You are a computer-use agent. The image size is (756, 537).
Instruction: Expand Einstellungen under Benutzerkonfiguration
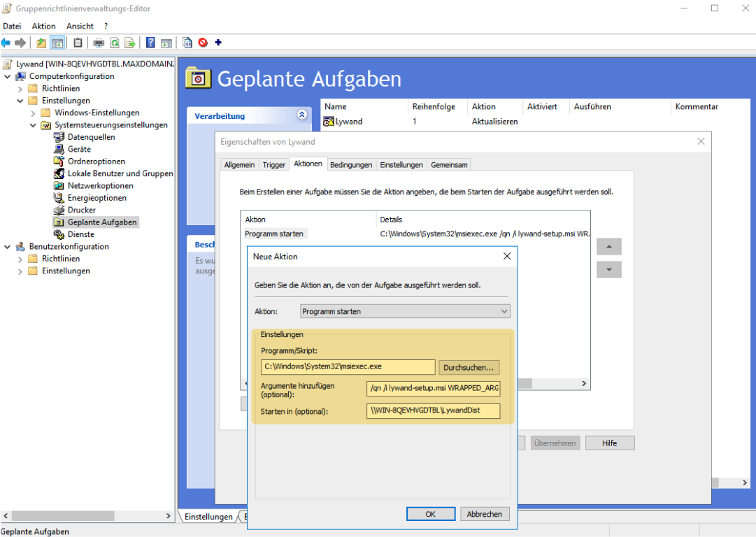(20, 271)
